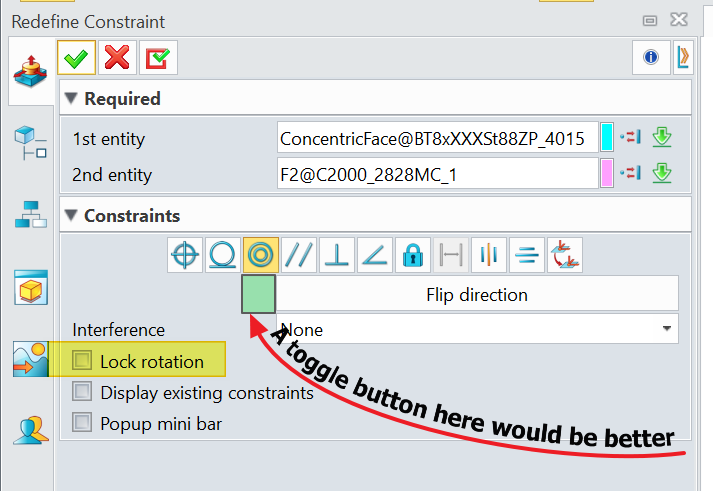Viewport: 713px width, 491px height.
Task: Open the assembly cube tree sidebar icon
Action: coord(30,142)
